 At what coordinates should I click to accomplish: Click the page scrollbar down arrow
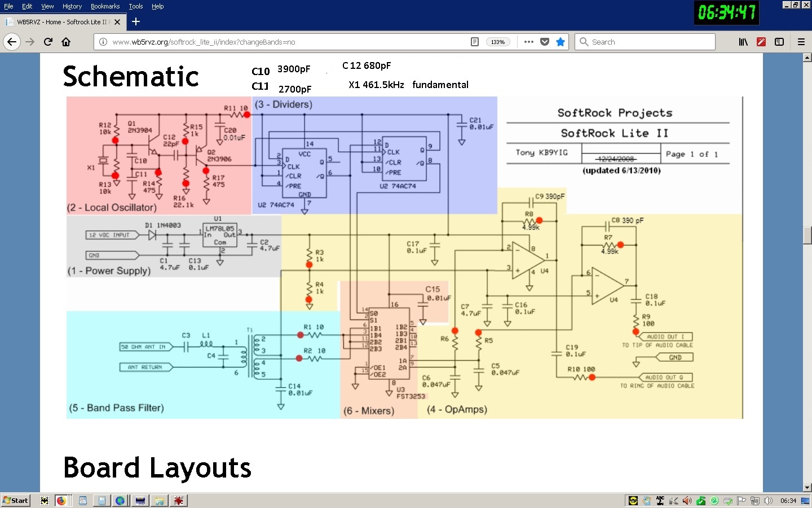[x=807, y=488]
